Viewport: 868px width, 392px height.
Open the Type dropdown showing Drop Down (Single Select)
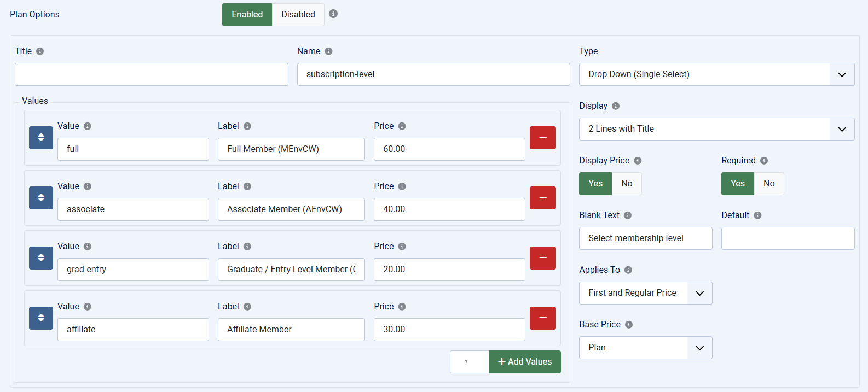pyautogui.click(x=716, y=74)
